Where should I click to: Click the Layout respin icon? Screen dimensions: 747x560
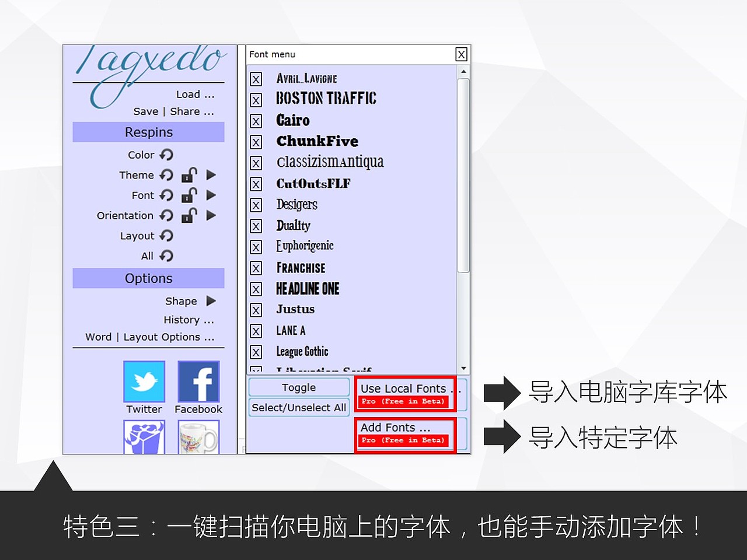pos(167,236)
